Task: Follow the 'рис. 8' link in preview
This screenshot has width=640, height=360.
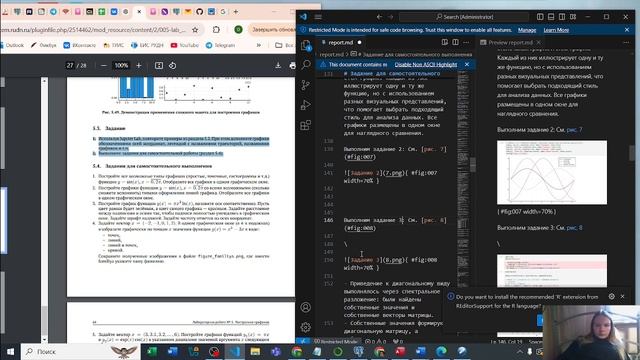Action: (x=574, y=228)
